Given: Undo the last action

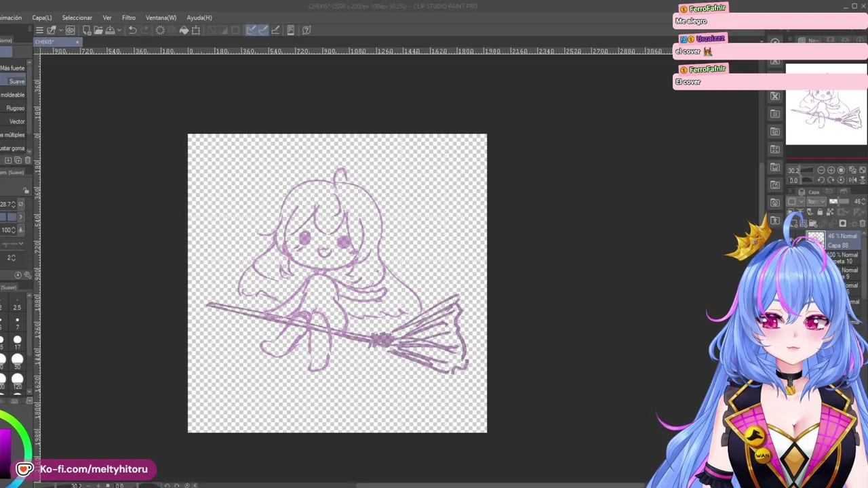Looking at the screenshot, I should [x=132, y=30].
